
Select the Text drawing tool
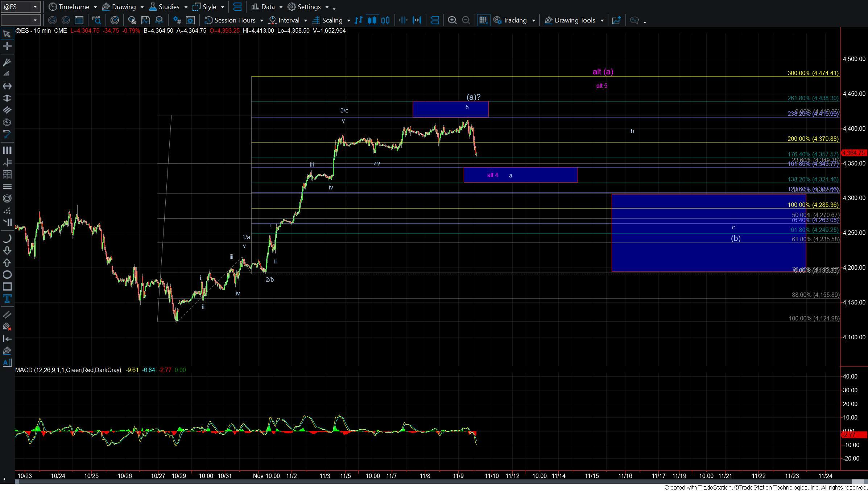click(x=7, y=299)
